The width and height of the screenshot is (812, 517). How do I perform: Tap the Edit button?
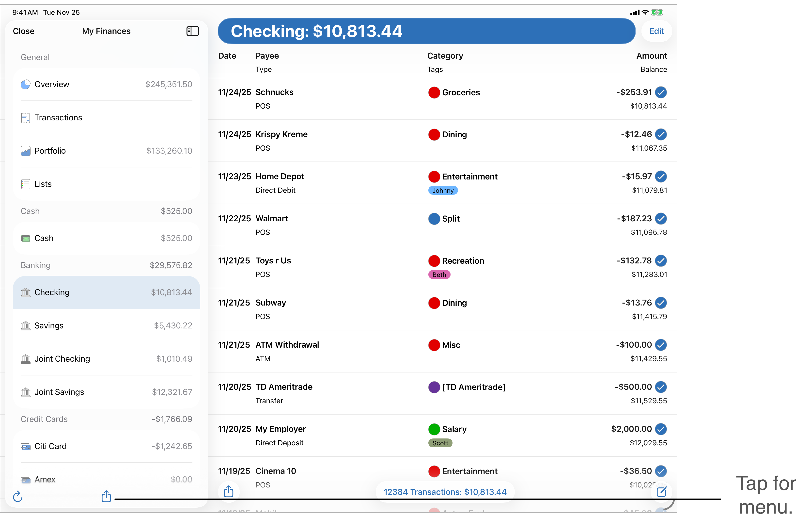[x=656, y=31]
